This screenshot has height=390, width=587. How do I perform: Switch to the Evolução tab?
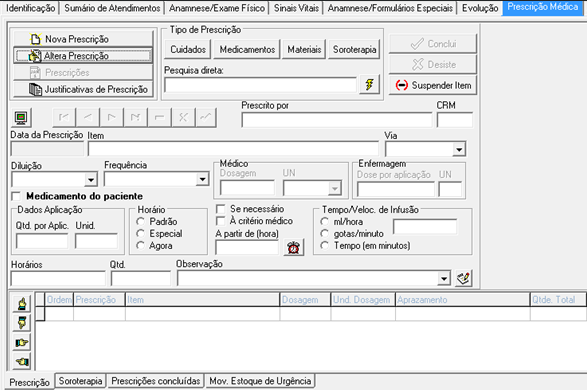point(480,8)
